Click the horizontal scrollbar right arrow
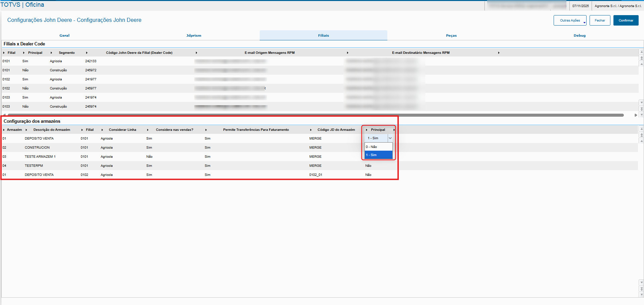644x305 pixels. (x=636, y=115)
